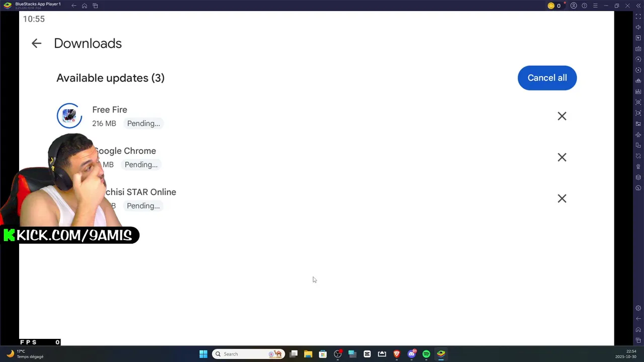The image size is (644, 362).
Task: Click the 216 MB size label
Action: tap(104, 124)
